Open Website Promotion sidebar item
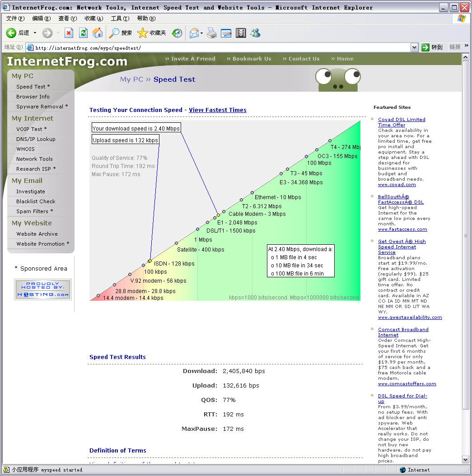 tap(43, 244)
